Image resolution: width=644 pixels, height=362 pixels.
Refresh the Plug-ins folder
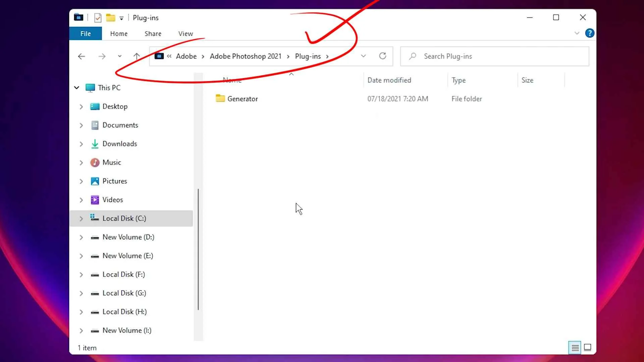[383, 56]
